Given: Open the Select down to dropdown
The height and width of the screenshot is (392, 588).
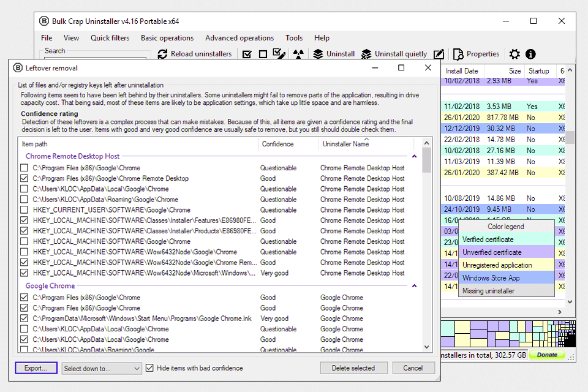Looking at the screenshot, I should 102,368.
